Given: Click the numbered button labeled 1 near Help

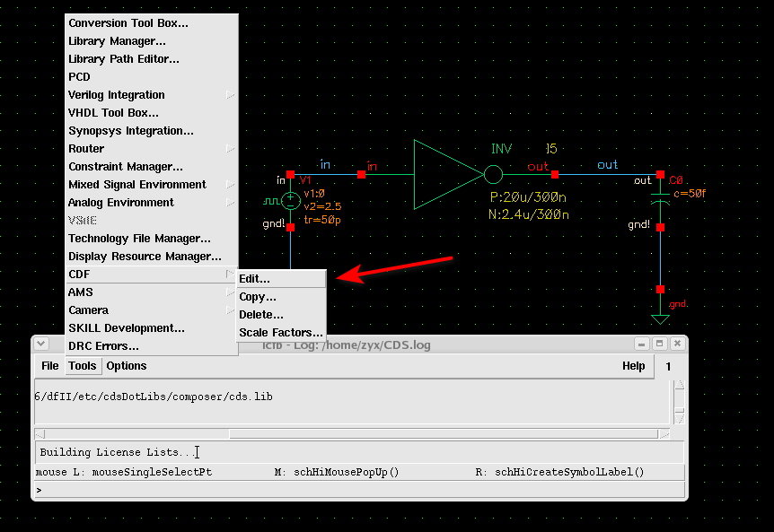Looking at the screenshot, I should click(x=668, y=366).
